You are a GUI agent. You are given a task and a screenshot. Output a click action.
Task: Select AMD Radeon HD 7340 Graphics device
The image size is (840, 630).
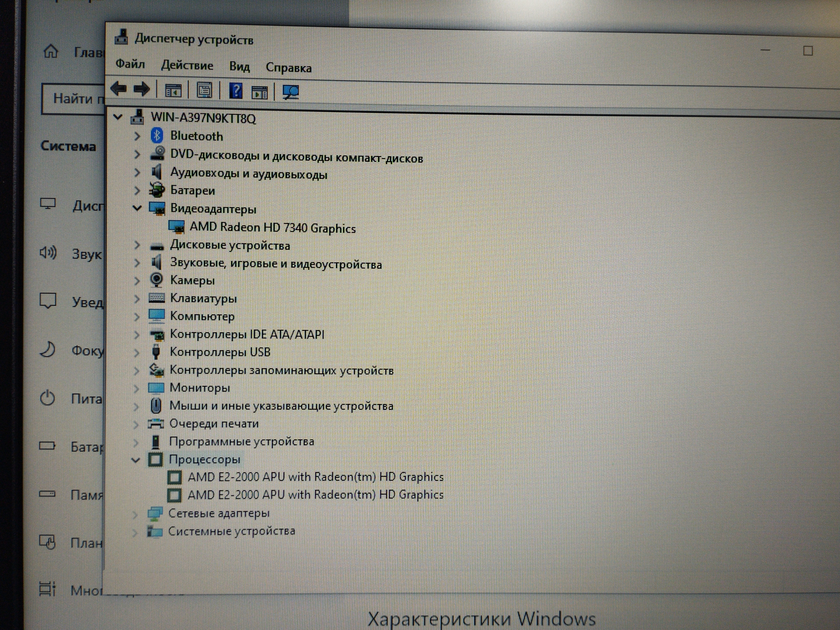click(x=273, y=228)
